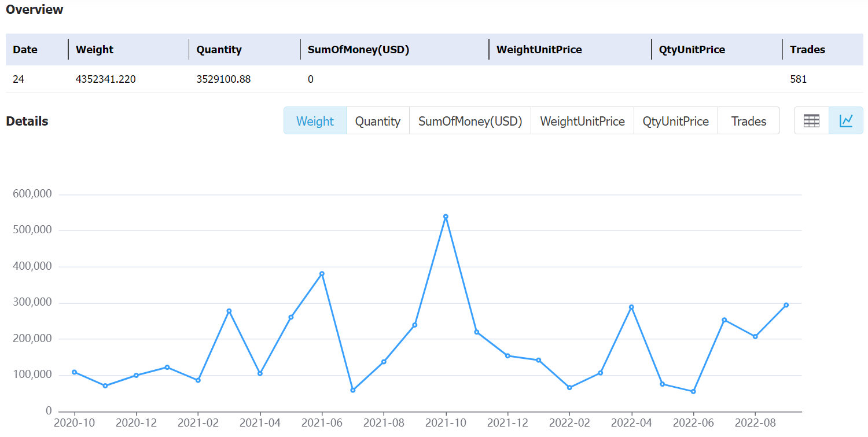Switch to table view icon

click(811, 121)
